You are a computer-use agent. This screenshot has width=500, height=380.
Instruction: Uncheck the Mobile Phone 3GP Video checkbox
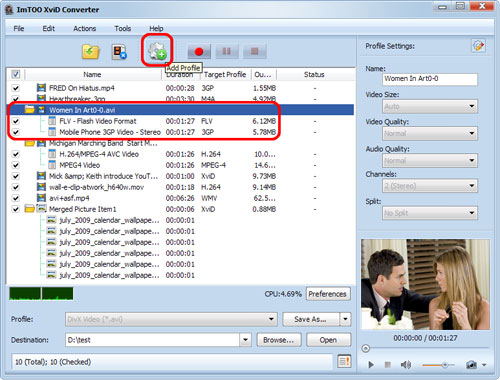pyautogui.click(x=16, y=132)
